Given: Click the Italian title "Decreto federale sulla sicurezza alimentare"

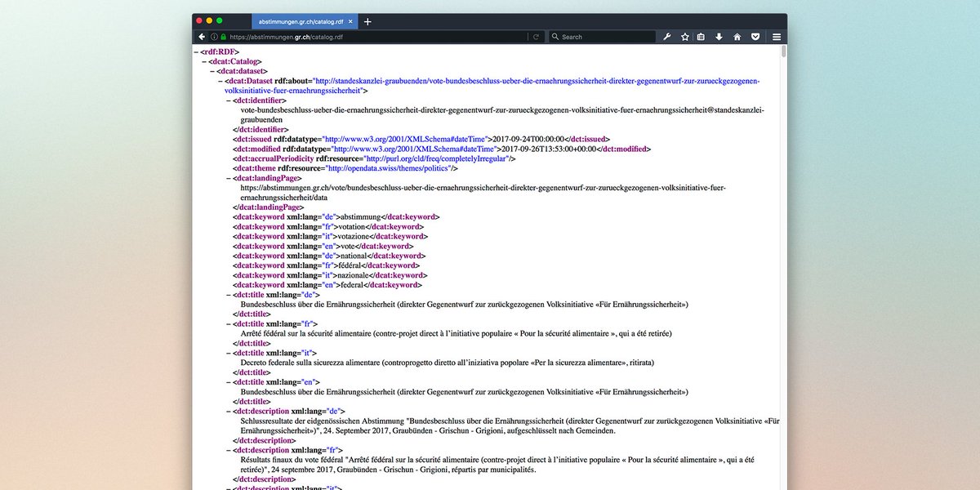Looking at the screenshot, I should [448, 363].
